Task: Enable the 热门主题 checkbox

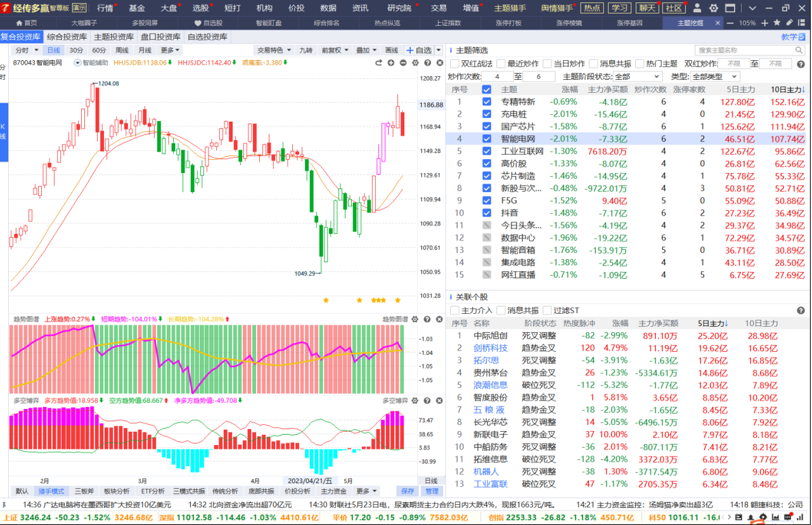Action: 640,64
